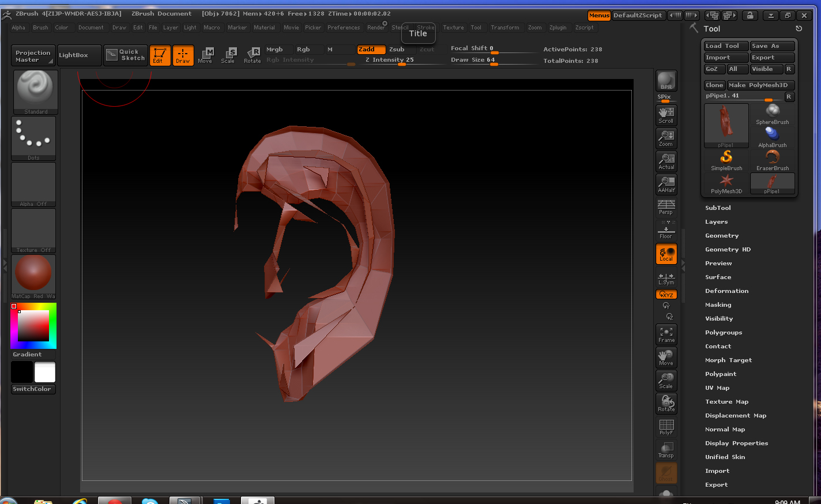
Task: Toggle Zadd sculpting mode
Action: 371,50
